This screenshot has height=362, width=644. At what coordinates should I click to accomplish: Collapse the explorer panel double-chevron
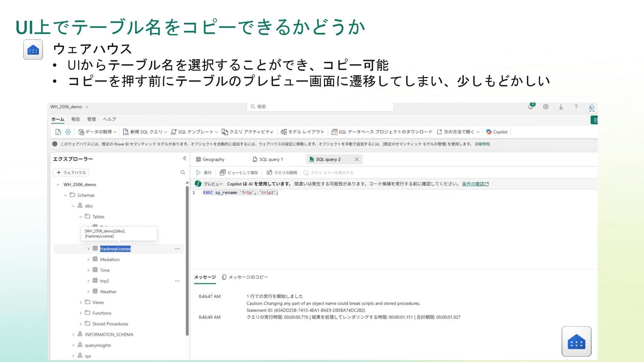(184, 159)
